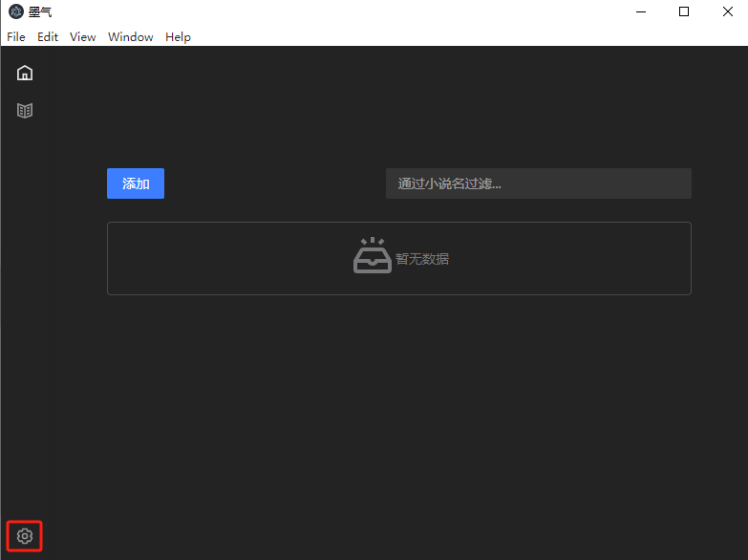Open the File menu
748x560 pixels.
(16, 36)
